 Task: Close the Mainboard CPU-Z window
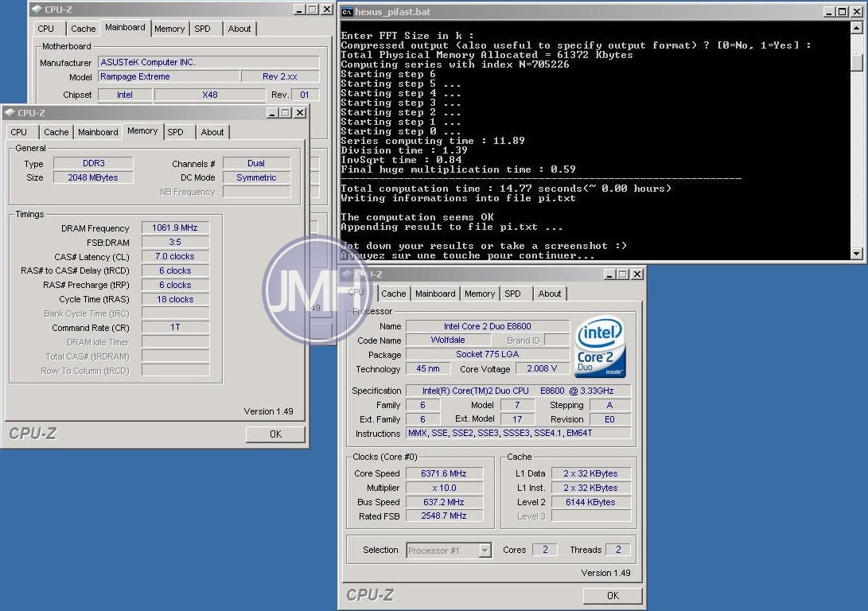click(x=327, y=10)
